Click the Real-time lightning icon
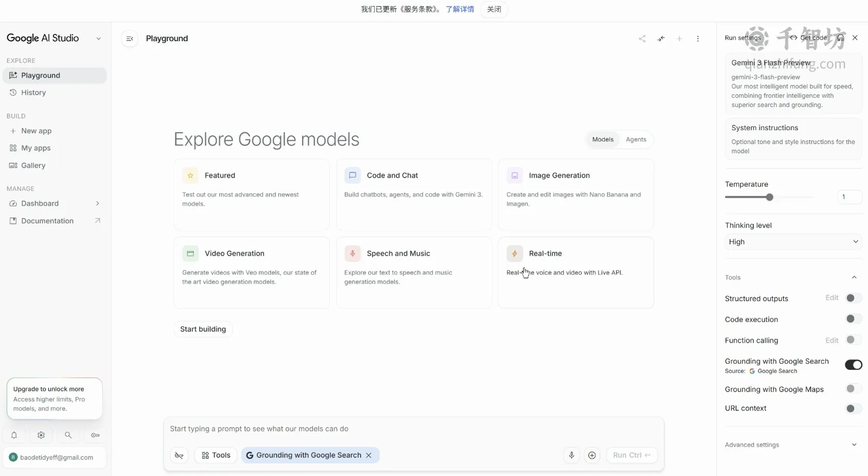The width and height of the screenshot is (868, 476). (x=514, y=253)
